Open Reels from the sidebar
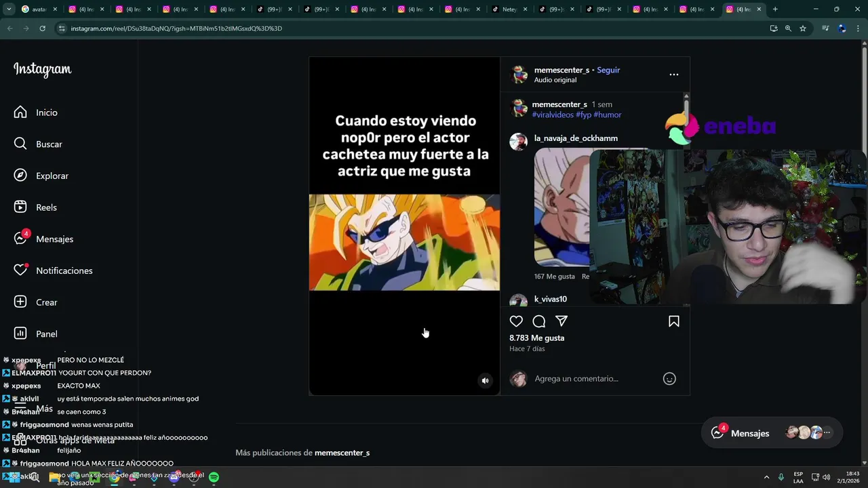The width and height of the screenshot is (868, 488). [35, 207]
